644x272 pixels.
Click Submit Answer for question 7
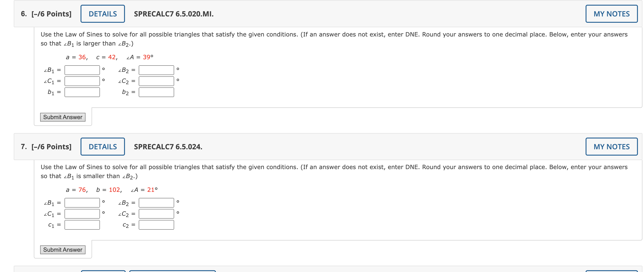pyautogui.click(x=62, y=249)
